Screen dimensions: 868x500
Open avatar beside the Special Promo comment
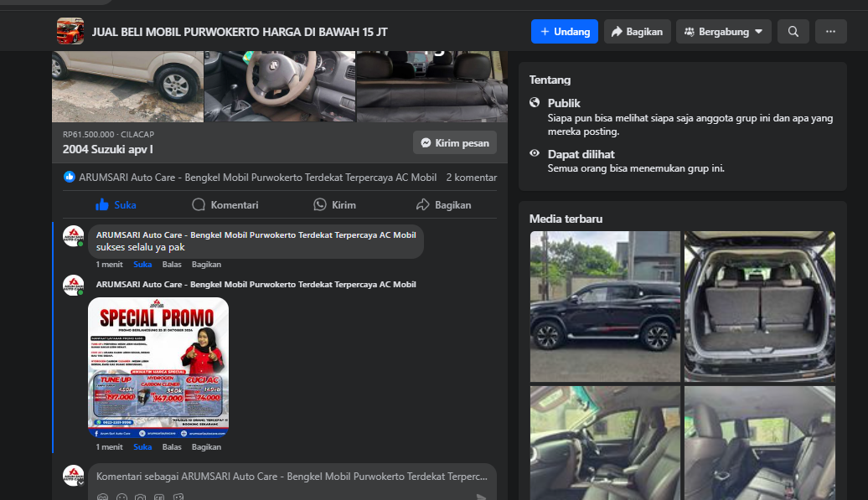pos(73,286)
